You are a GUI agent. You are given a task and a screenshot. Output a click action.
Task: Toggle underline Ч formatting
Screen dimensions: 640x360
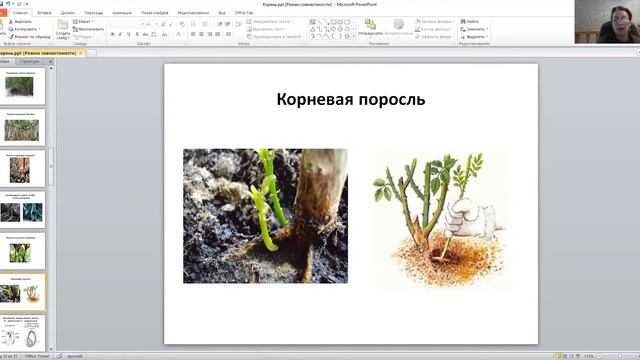coord(128,34)
